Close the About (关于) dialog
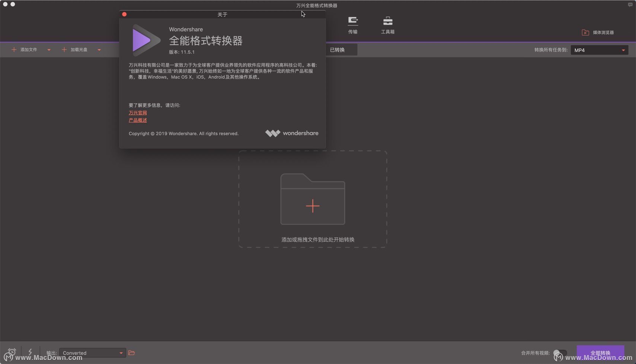 (124, 14)
